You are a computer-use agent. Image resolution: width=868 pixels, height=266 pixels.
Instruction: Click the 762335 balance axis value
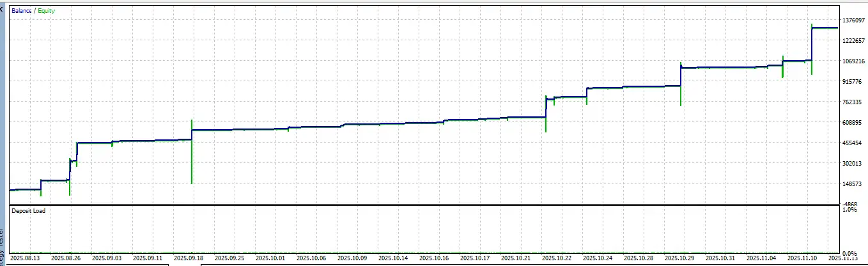[853, 102]
